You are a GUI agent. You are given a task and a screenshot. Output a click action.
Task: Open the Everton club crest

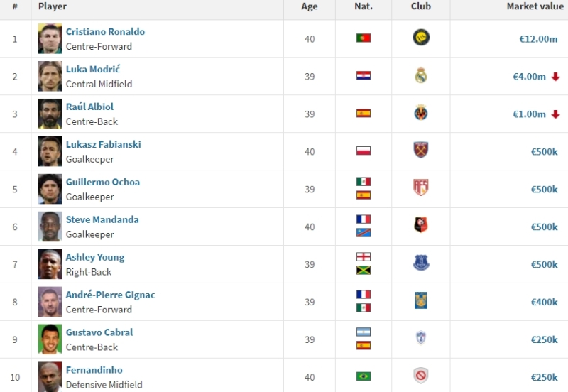pyautogui.click(x=421, y=263)
